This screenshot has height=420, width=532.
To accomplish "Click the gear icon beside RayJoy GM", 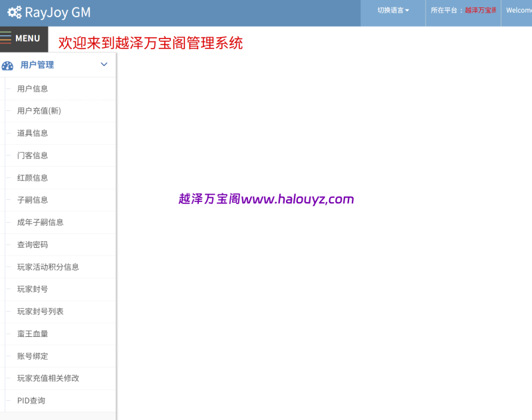I will click(x=12, y=11).
